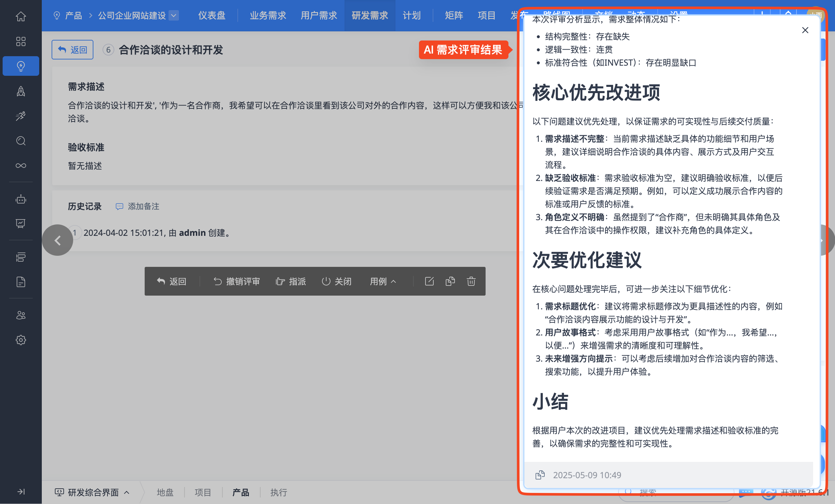Expand the 用例 dropdown menu
Image resolution: width=835 pixels, height=504 pixels.
(x=383, y=281)
